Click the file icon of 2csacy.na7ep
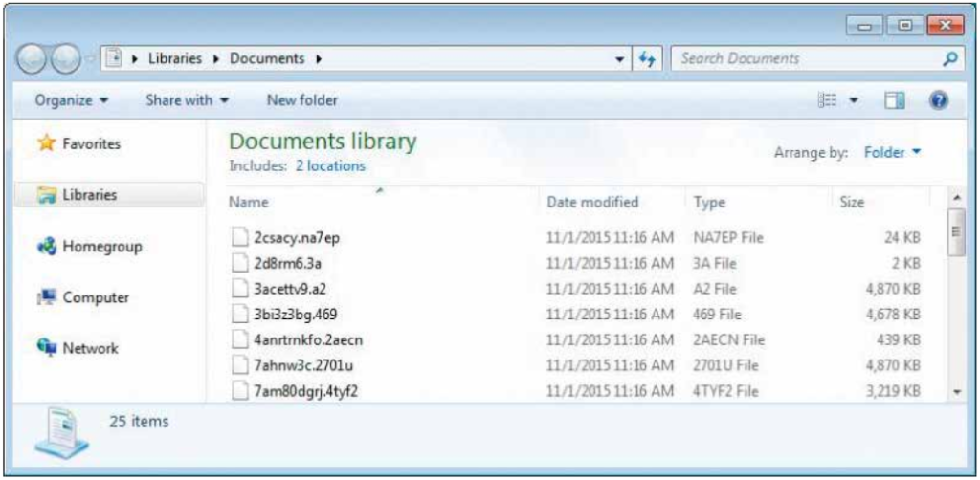Screen dimensions: 980x480 coord(239,237)
